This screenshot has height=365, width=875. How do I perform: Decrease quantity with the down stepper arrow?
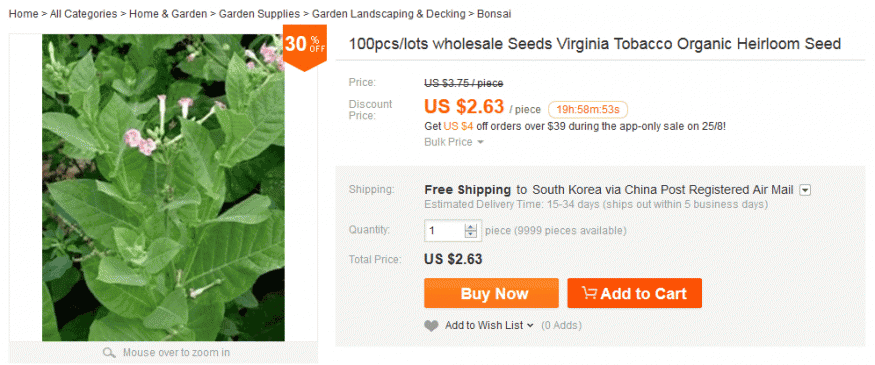coord(471,234)
